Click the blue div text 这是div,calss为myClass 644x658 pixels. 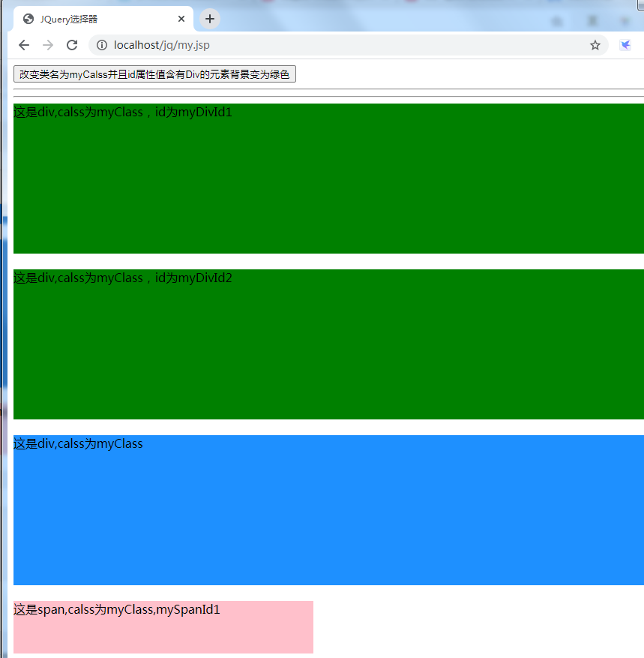coord(79,443)
